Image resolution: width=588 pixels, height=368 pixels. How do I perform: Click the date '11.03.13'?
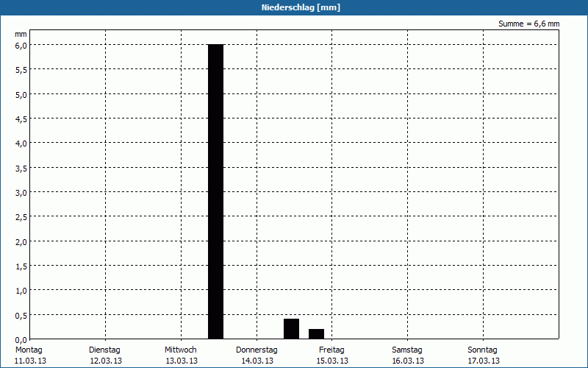30,361
